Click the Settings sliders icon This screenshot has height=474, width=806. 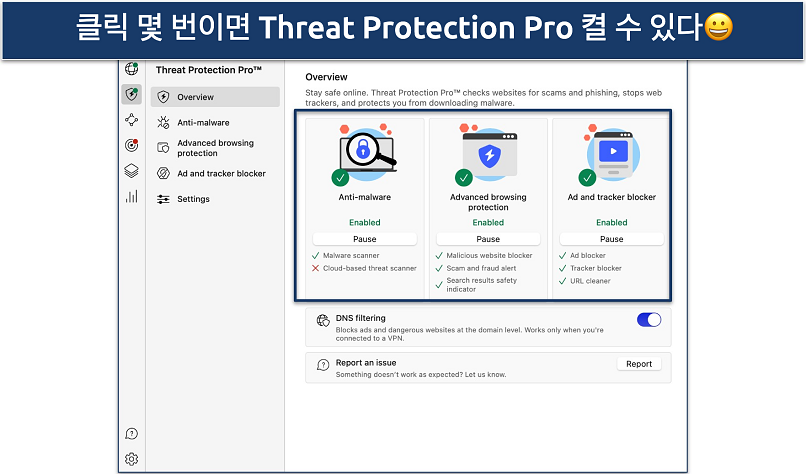coord(163,199)
